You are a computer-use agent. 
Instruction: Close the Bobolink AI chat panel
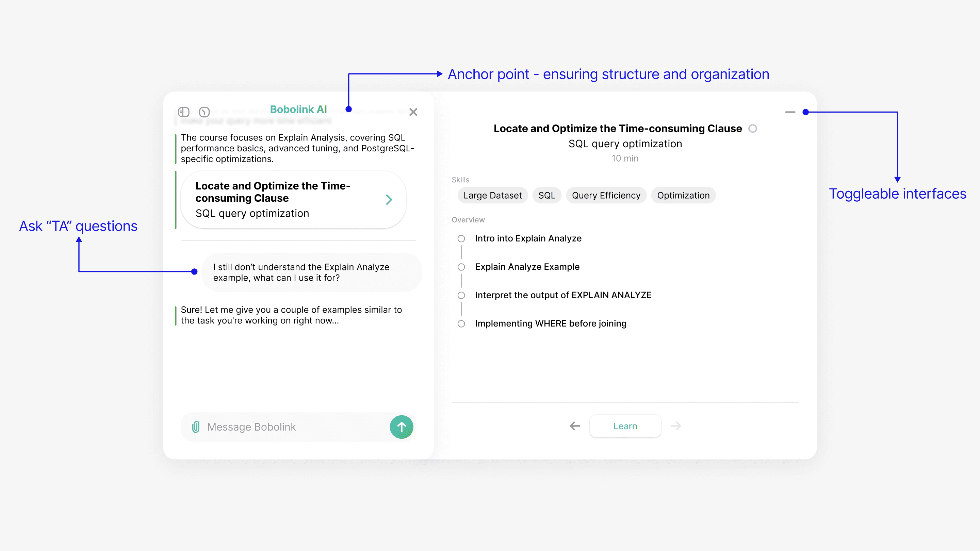[x=413, y=112]
